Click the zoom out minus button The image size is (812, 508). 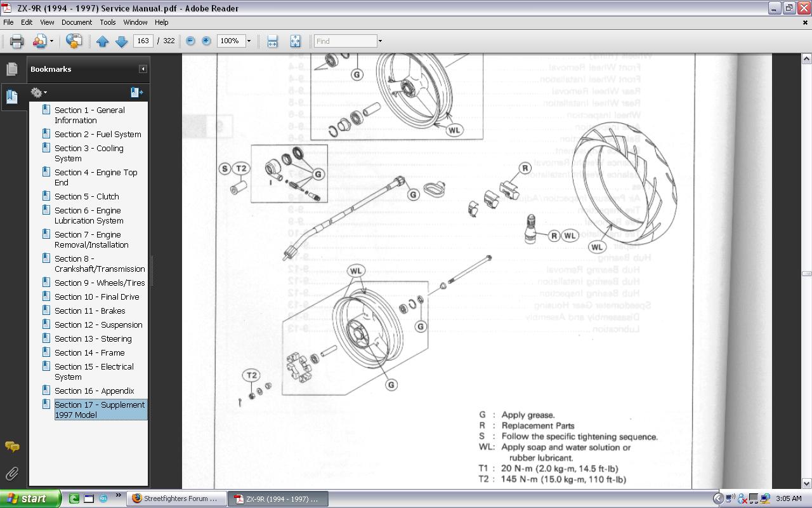point(190,41)
